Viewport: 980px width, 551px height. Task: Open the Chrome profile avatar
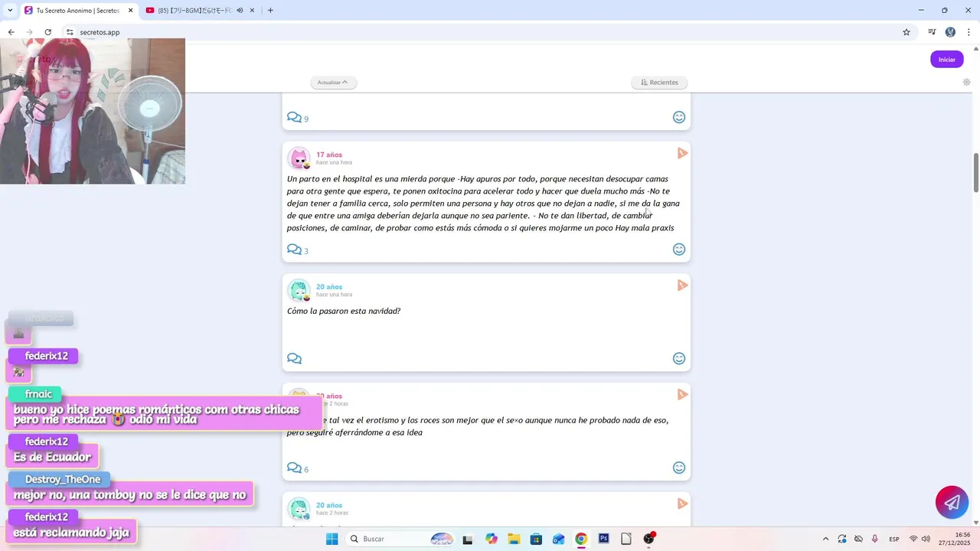pos(950,32)
